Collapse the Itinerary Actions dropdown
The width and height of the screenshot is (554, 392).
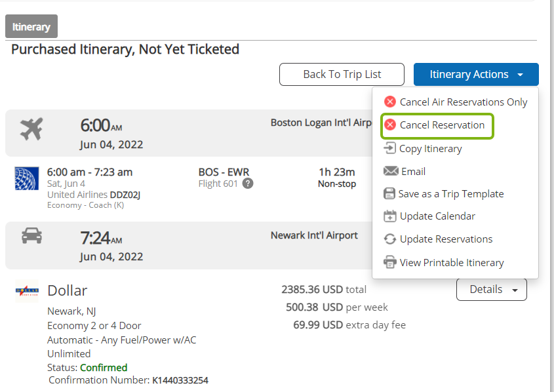pyautogui.click(x=476, y=75)
